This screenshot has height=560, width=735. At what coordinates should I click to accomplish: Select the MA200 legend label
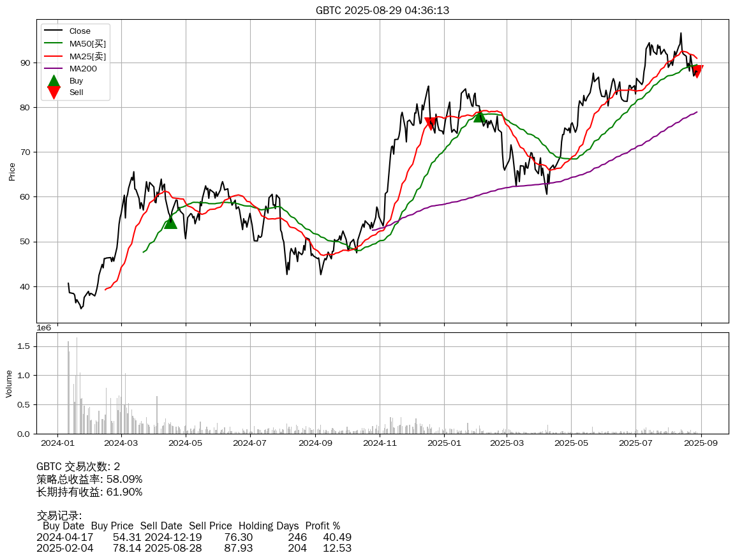pyautogui.click(x=83, y=68)
